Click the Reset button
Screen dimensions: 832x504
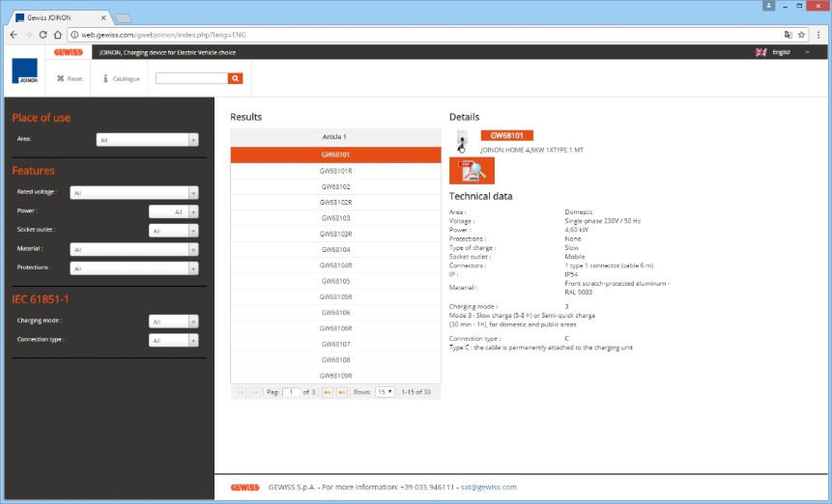pyautogui.click(x=70, y=78)
